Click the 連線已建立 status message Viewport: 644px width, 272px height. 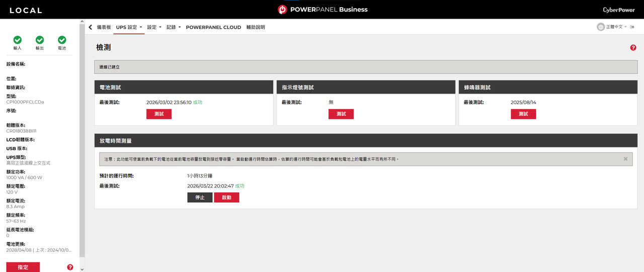[109, 67]
